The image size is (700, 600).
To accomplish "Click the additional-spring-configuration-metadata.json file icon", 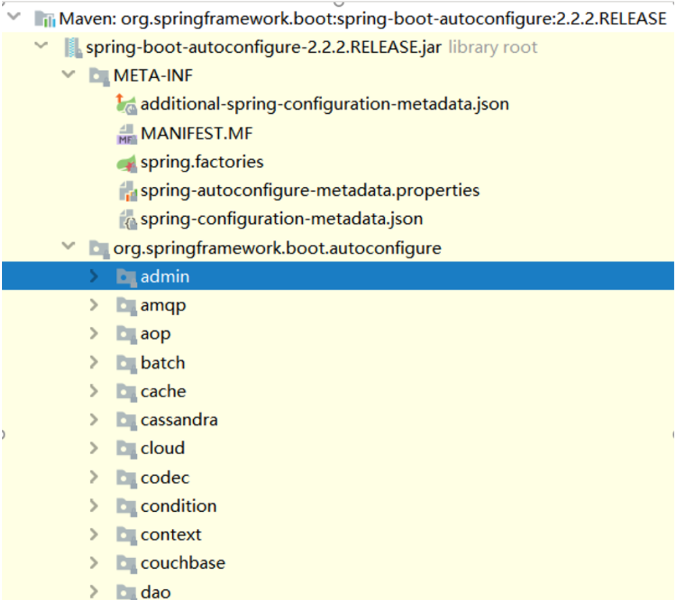I will click(126, 104).
